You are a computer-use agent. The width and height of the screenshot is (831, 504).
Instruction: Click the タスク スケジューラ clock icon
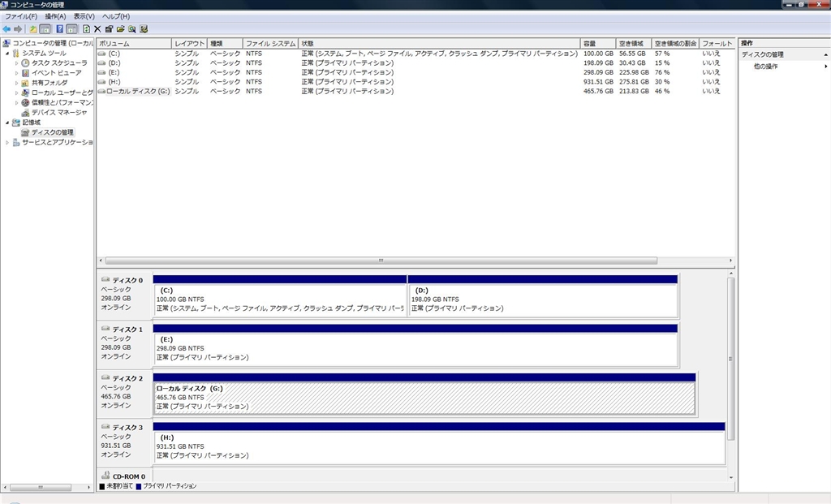point(25,63)
